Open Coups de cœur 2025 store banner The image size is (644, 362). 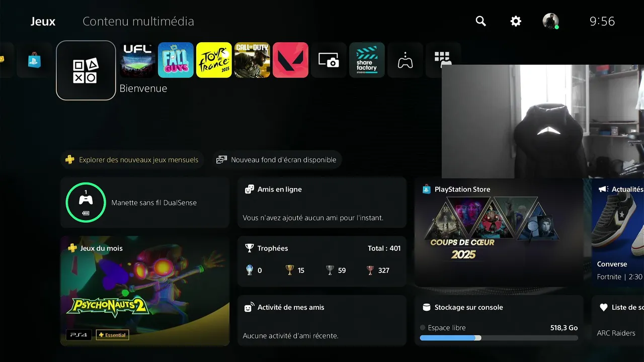pos(499,232)
